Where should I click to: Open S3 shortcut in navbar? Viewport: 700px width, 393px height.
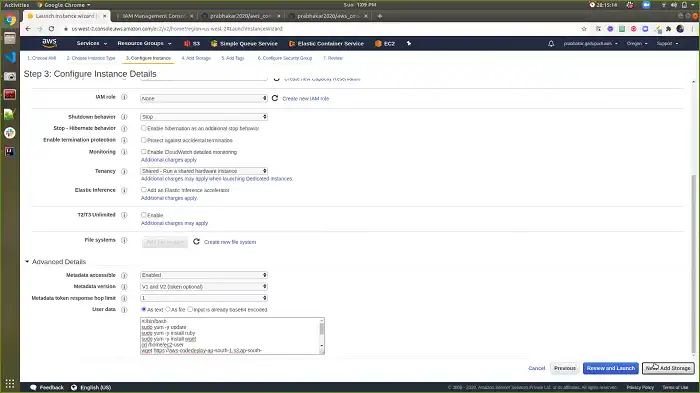point(192,43)
